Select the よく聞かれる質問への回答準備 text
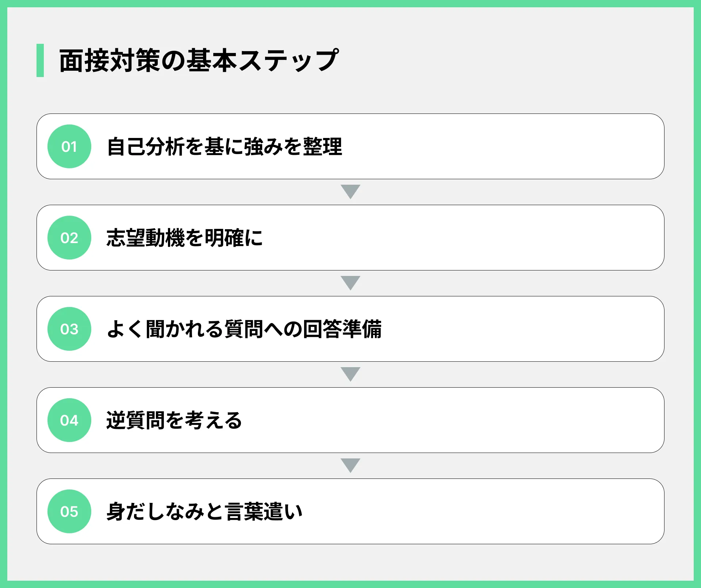701x588 pixels. pos(244,329)
